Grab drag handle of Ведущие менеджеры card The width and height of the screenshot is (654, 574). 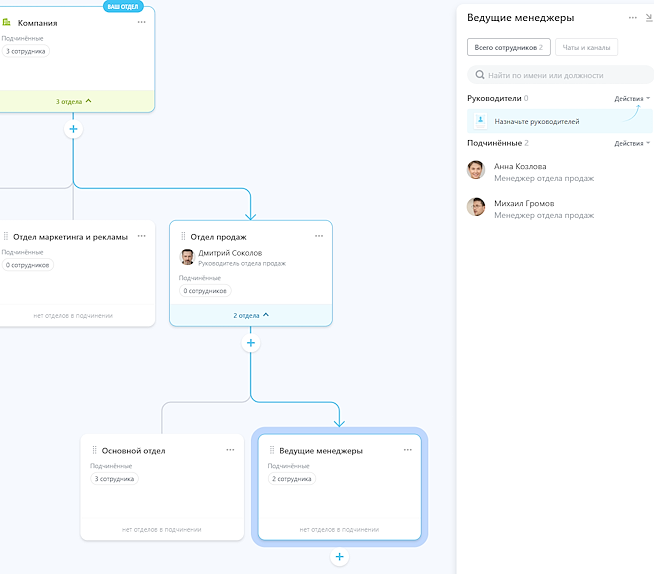(272, 451)
